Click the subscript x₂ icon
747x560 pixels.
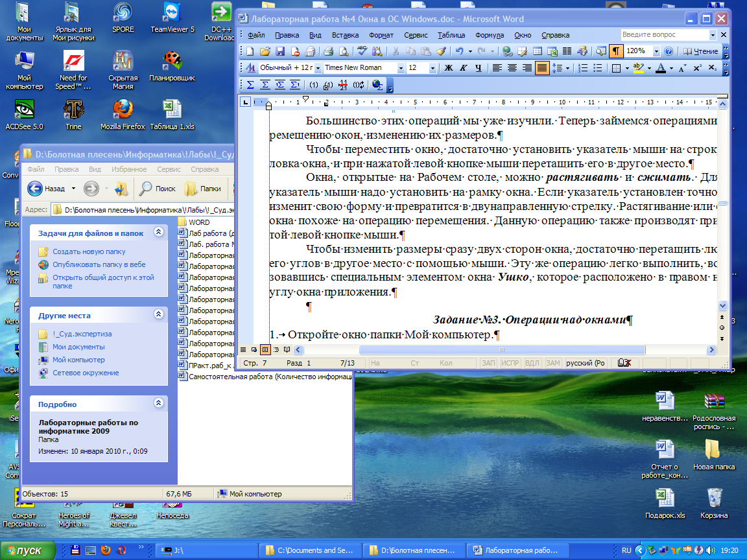pos(712,68)
